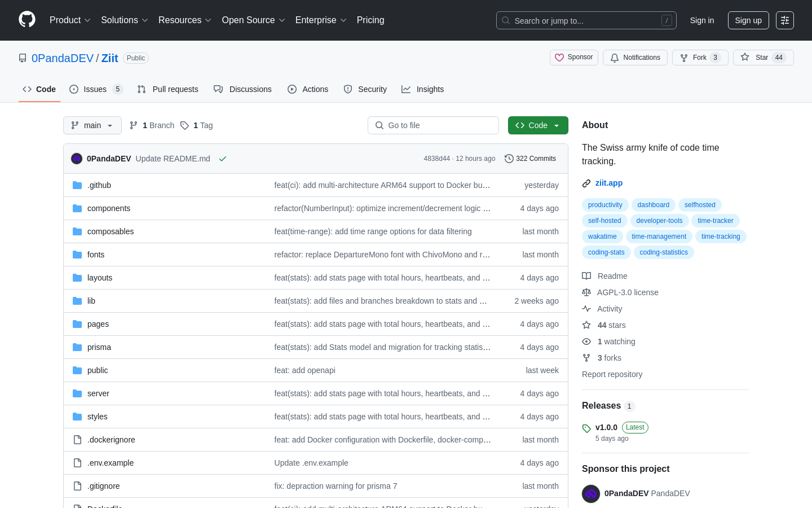
Task: Open the layouts folder
Action: pos(100,278)
